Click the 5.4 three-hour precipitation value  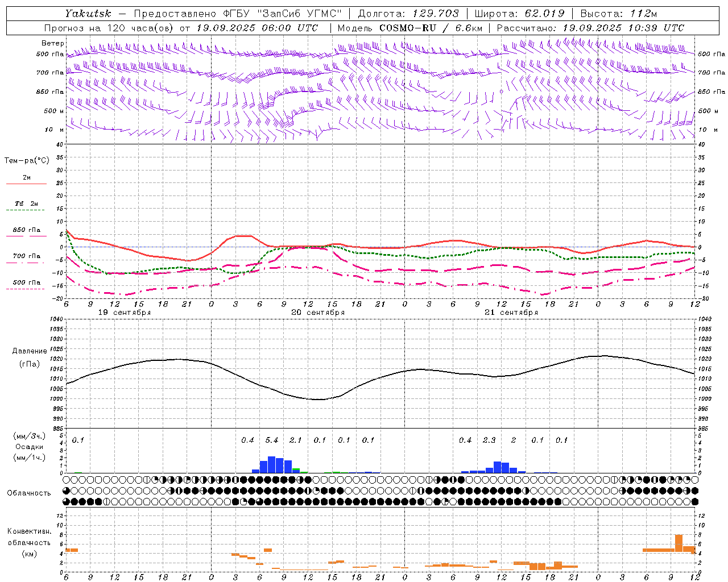[x=272, y=440]
